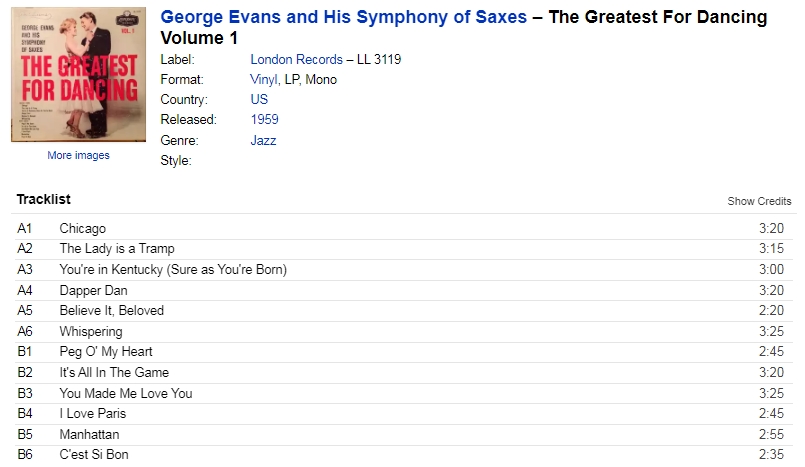Select track A6 Whispering
This screenshot has height=467, width=805.
(402, 332)
